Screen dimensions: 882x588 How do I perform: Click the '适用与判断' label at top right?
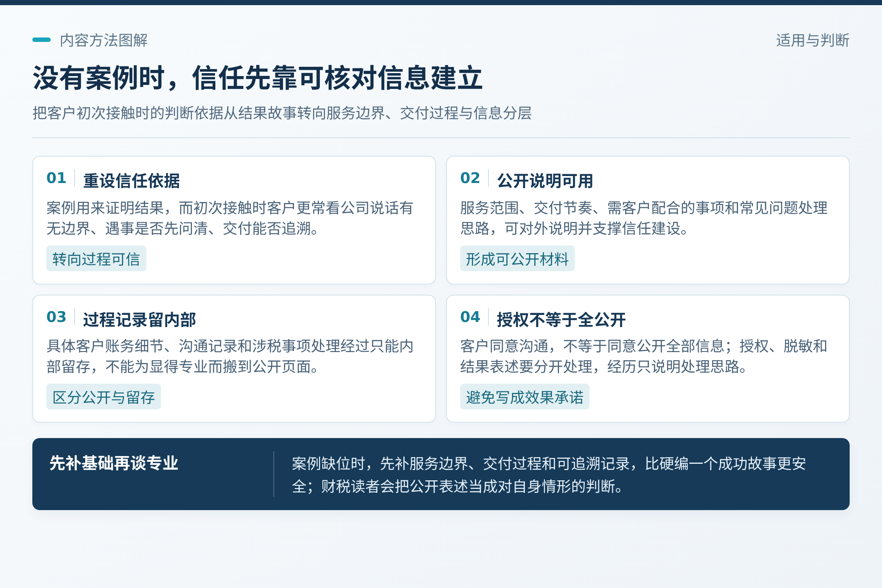(x=813, y=40)
